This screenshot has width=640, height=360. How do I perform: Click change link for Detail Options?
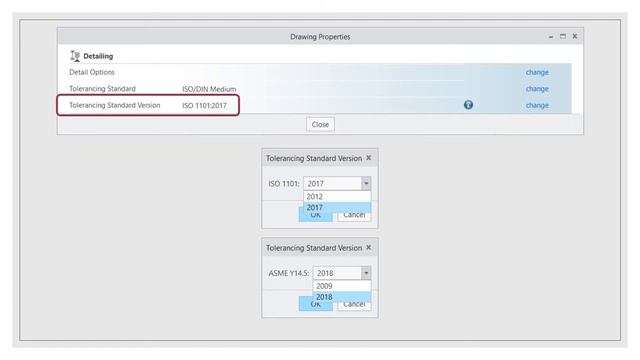pos(537,72)
